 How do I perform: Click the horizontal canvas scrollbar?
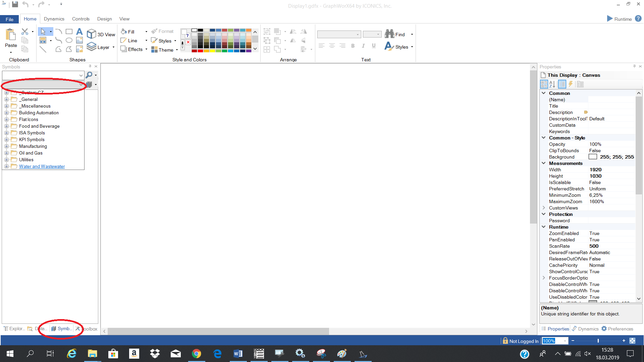pos(218,331)
